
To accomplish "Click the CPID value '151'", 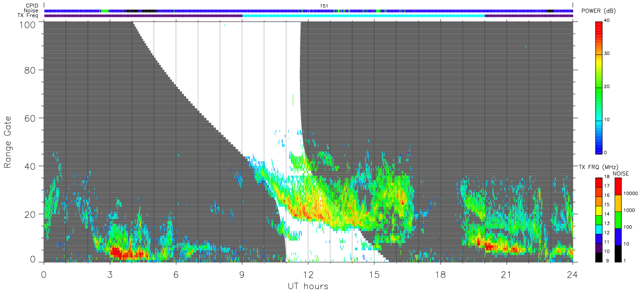I will (x=324, y=5).
